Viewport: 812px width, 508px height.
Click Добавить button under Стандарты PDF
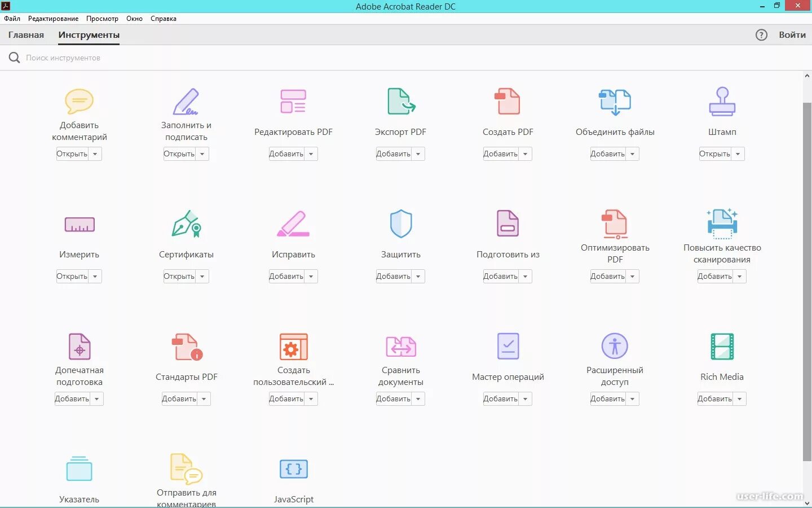(x=179, y=398)
